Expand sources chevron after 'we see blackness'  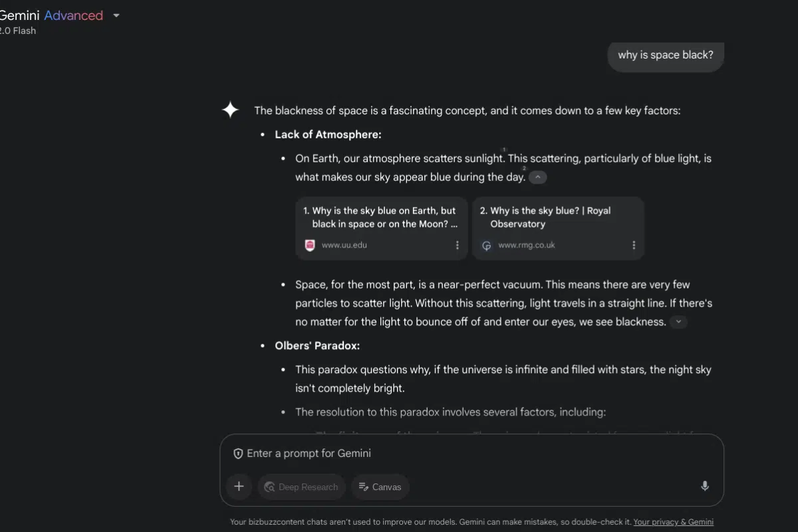(x=678, y=322)
